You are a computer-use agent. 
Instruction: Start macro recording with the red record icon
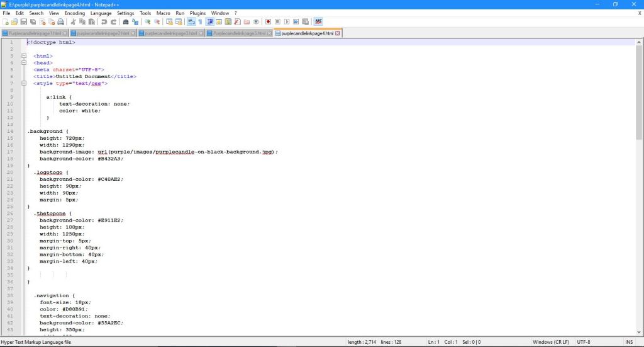pyautogui.click(x=268, y=22)
